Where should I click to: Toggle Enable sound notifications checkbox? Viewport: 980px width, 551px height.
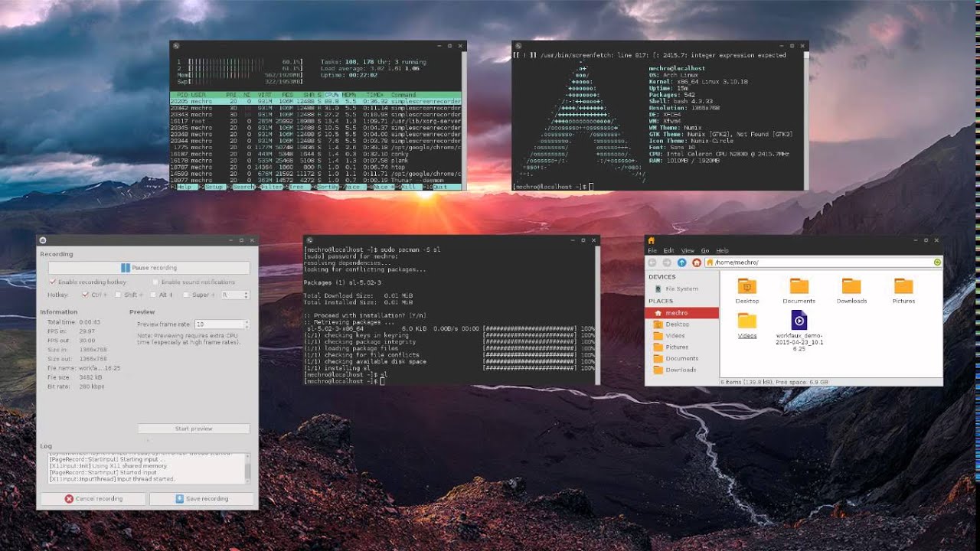[x=155, y=282]
